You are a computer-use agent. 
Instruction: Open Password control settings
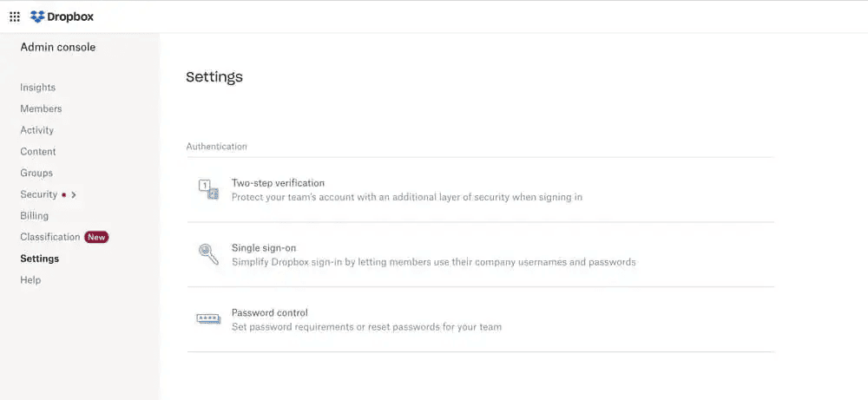tap(270, 313)
